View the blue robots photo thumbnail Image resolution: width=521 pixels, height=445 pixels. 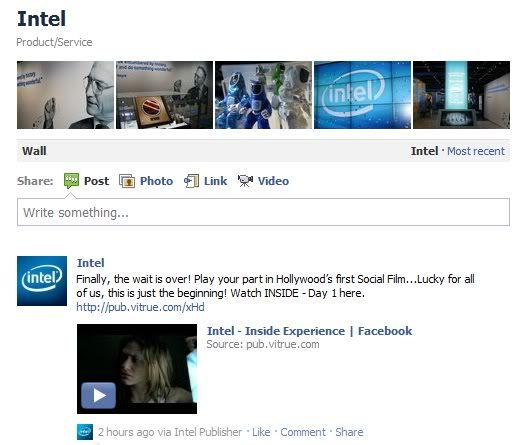pos(264,95)
